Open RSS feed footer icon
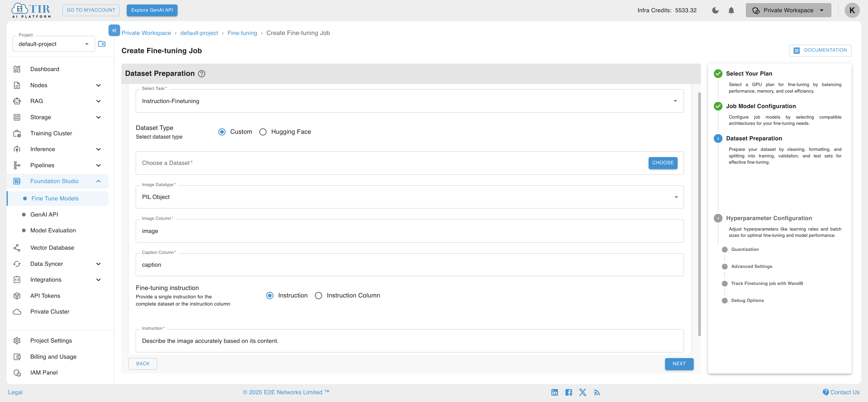The width and height of the screenshot is (868, 402). [x=597, y=392]
